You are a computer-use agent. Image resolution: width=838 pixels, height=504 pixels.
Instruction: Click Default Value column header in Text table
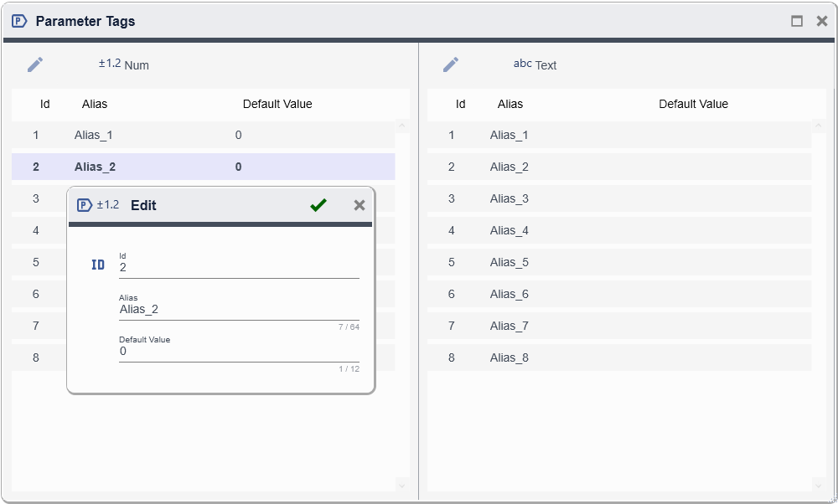coord(693,104)
